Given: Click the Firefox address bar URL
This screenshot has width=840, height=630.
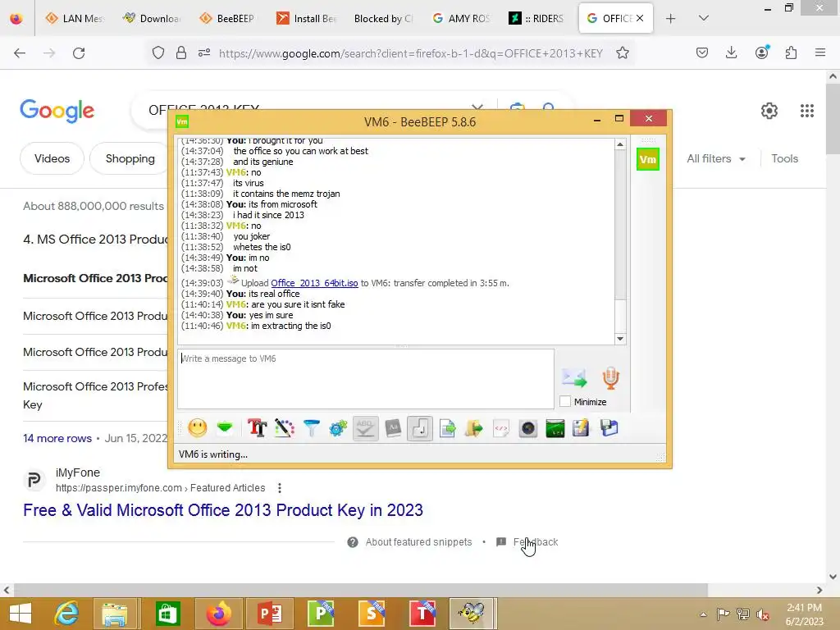Looking at the screenshot, I should point(411,53).
